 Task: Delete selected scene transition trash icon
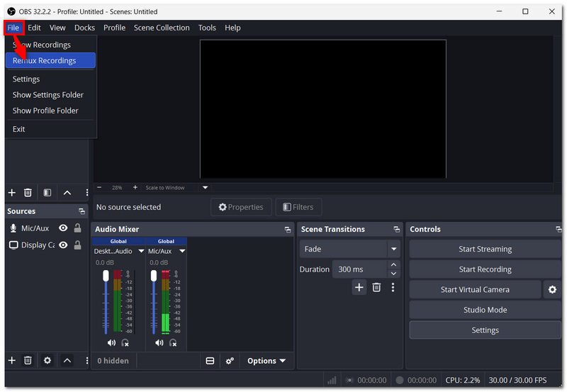[376, 288]
